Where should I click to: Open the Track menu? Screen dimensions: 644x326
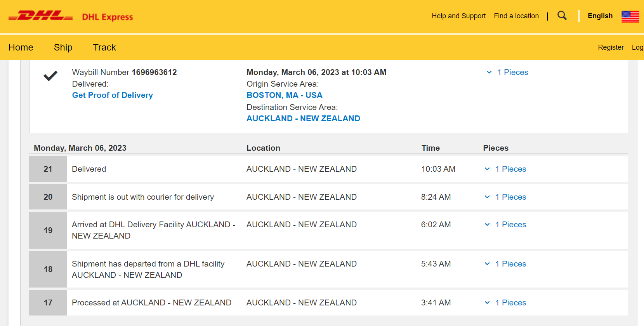[x=104, y=47]
